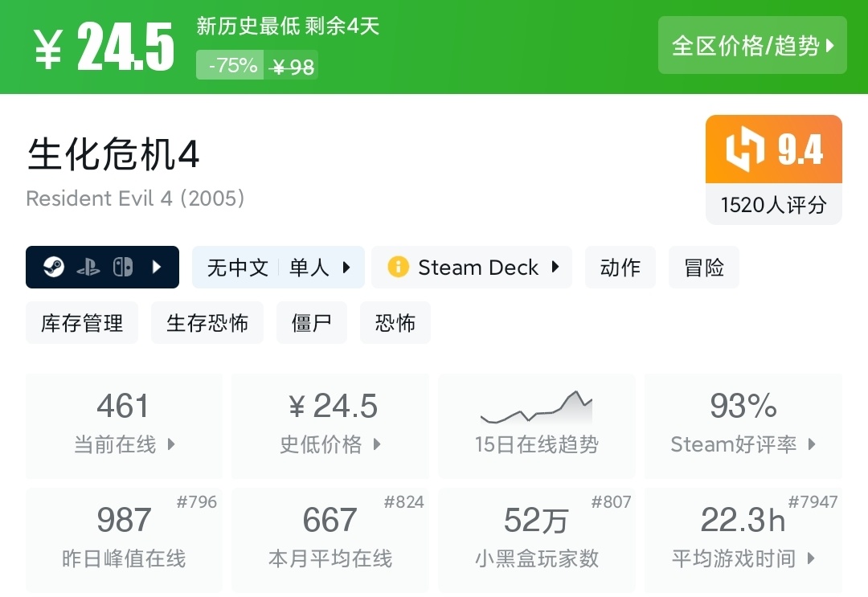Tap the 恐怖 tag
This screenshot has height=597, width=868.
click(x=395, y=323)
